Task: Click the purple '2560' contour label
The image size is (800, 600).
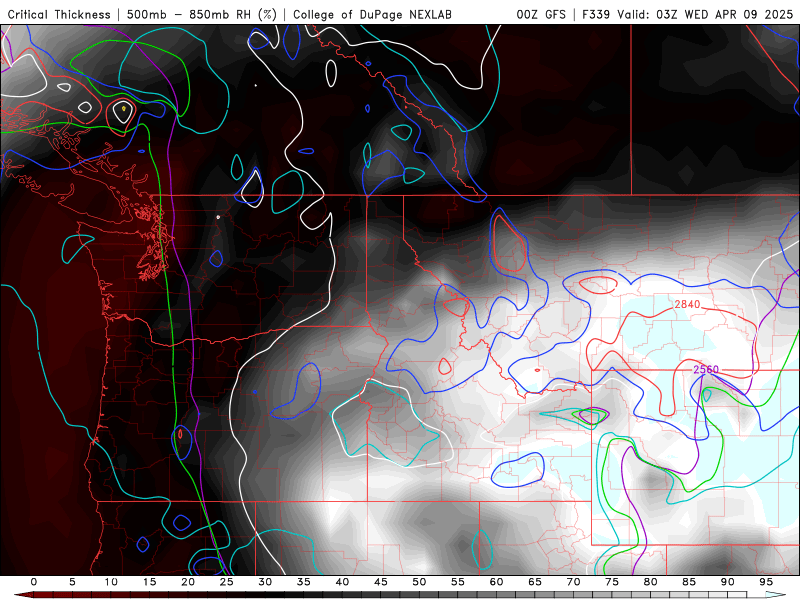Action: point(706,369)
